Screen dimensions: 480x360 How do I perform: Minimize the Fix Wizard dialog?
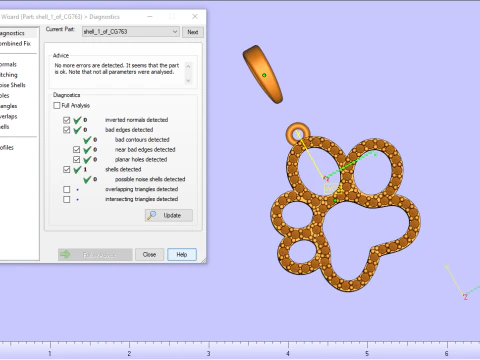(x=150, y=16)
